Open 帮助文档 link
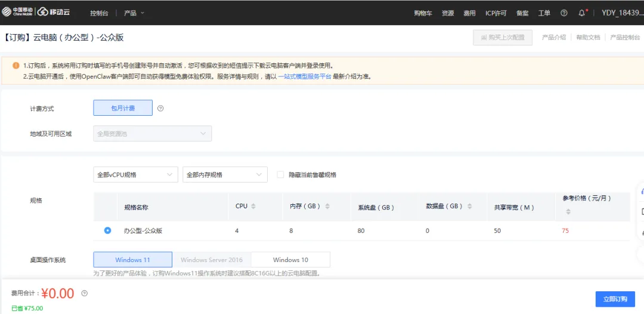 tap(588, 38)
